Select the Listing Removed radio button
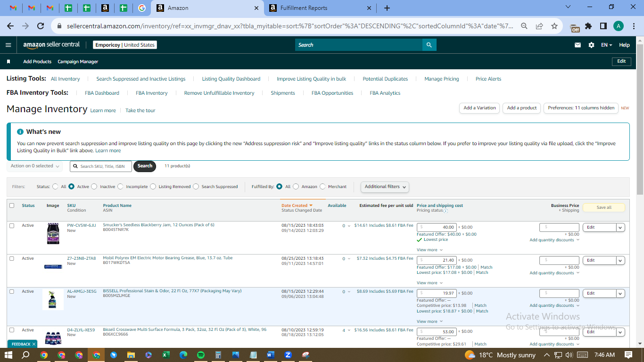644x362 pixels. (x=153, y=187)
